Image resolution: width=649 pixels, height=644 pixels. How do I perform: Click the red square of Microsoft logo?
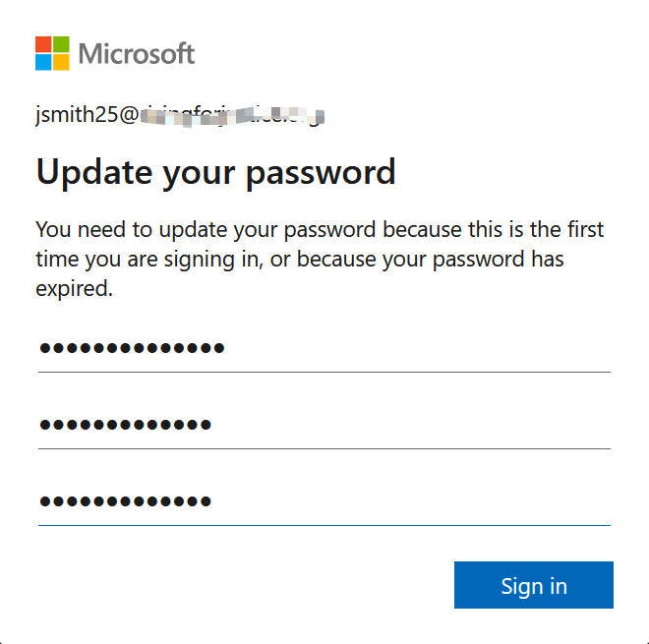[x=43, y=44]
